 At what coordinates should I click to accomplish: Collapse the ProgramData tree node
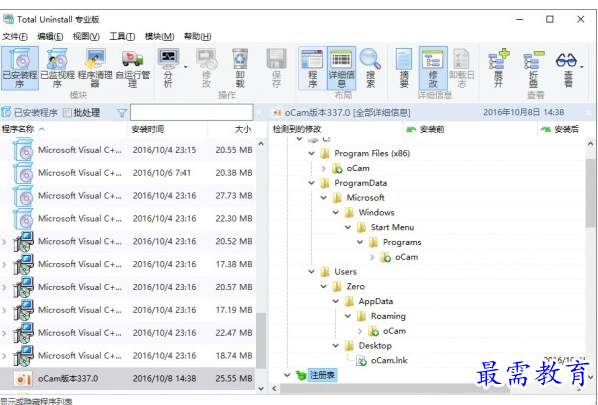click(x=312, y=183)
